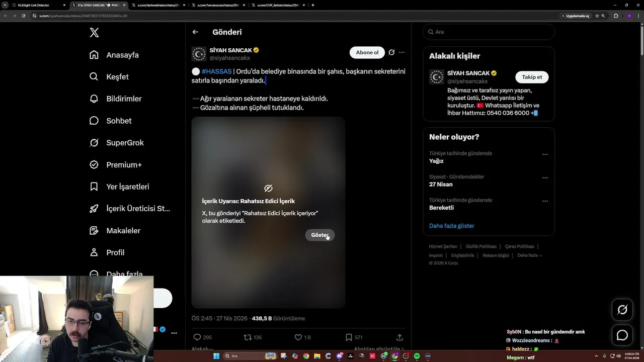The image size is (644, 362).
Task: Click browser address bar
Action: click(x=297, y=16)
